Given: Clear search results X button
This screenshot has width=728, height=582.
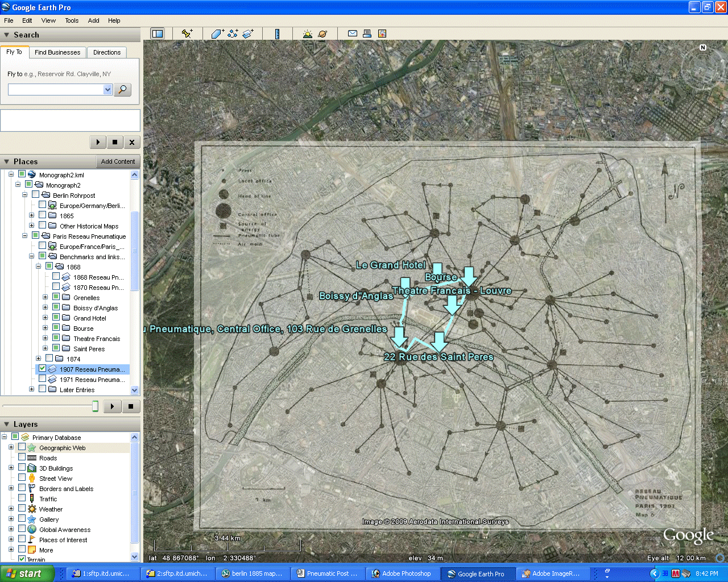Looking at the screenshot, I should pos(132,142).
